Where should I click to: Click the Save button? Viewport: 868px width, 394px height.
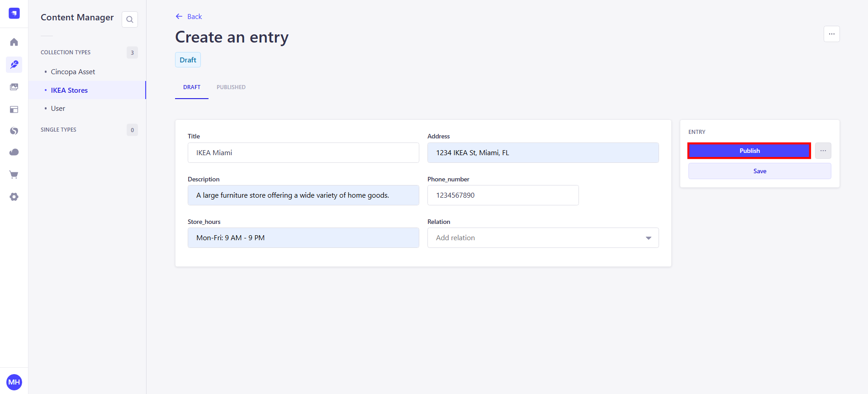[x=760, y=171]
